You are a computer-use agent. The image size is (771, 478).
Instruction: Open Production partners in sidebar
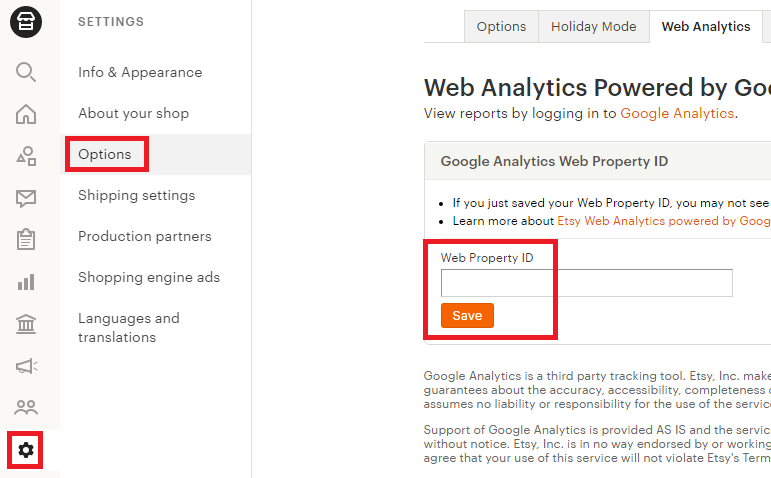point(145,236)
